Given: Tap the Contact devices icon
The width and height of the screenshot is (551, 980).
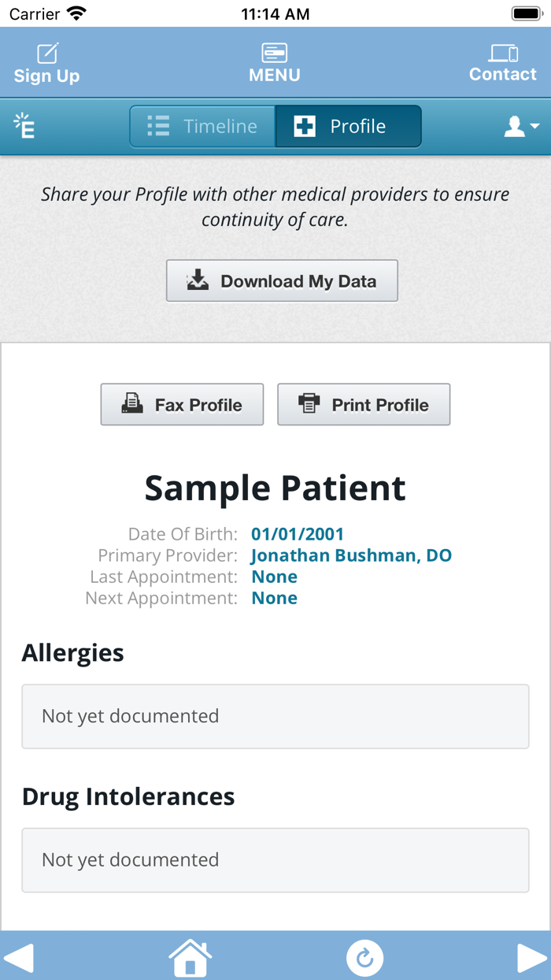Looking at the screenshot, I should coord(503,53).
